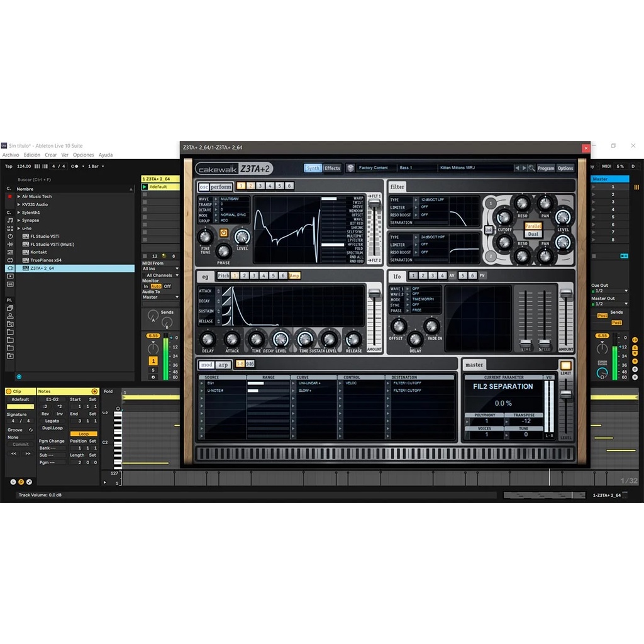This screenshot has width=644, height=644.
Task: Open the MIDI Effects category in browser
Action: tap(10, 252)
